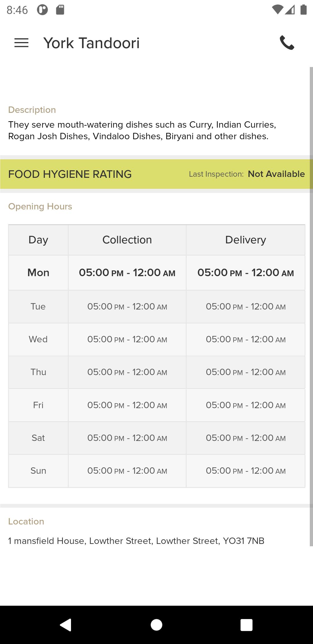Tap the Day column header
The image size is (313, 644).
click(38, 240)
